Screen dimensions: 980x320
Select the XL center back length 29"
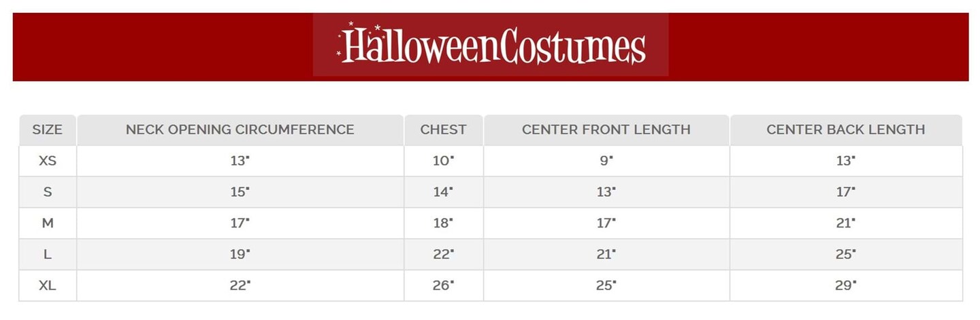coord(845,285)
